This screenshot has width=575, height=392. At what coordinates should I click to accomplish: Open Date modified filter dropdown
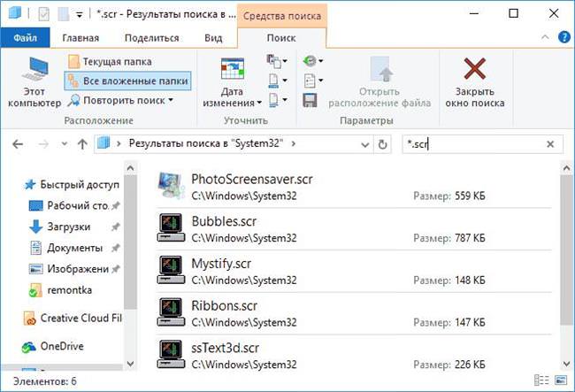click(232, 82)
